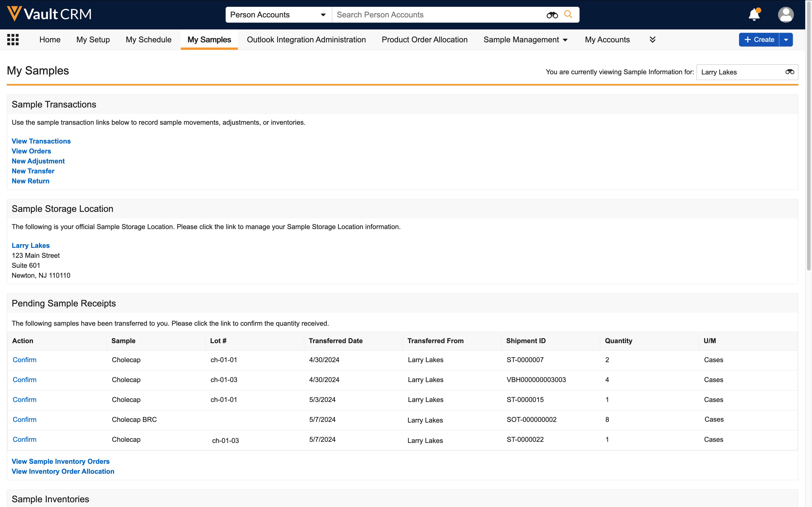
Task: Show more tabs with double chevron
Action: click(652, 40)
